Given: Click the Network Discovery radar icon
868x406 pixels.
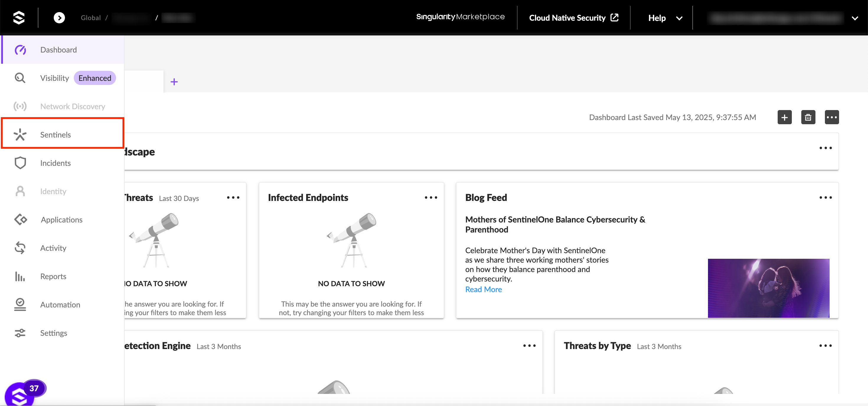Looking at the screenshot, I should click(20, 107).
